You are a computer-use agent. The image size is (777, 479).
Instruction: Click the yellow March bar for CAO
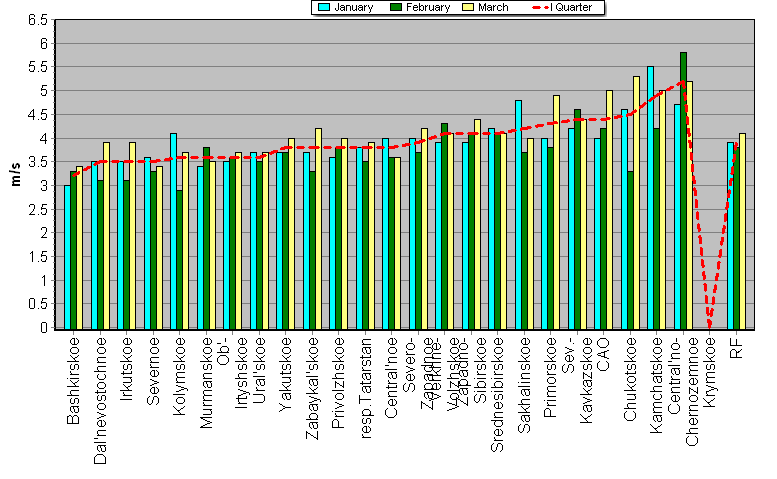click(610, 210)
